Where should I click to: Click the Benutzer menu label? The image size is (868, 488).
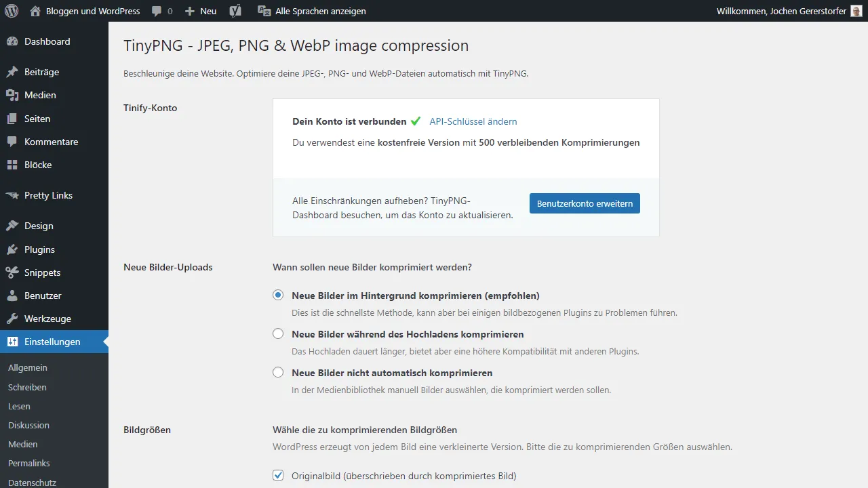(43, 296)
